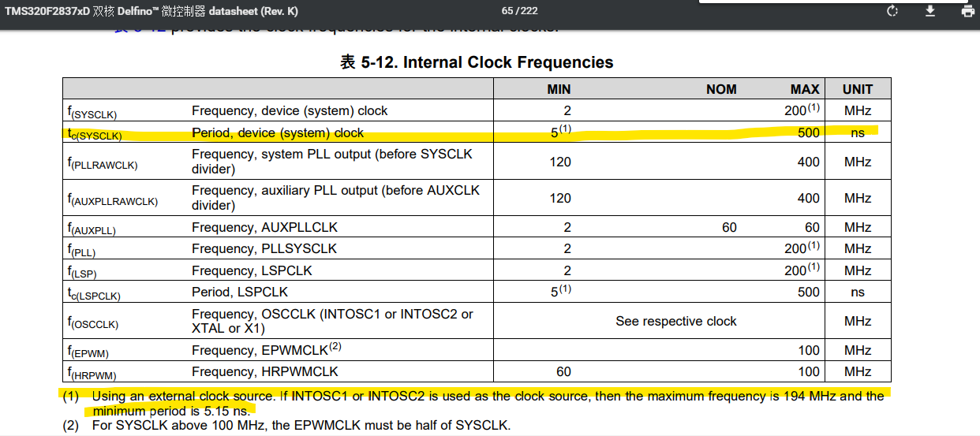The height and width of the screenshot is (436, 980).
Task: Select the f(SYSCLK) parameter name
Action: pyautogui.click(x=92, y=112)
